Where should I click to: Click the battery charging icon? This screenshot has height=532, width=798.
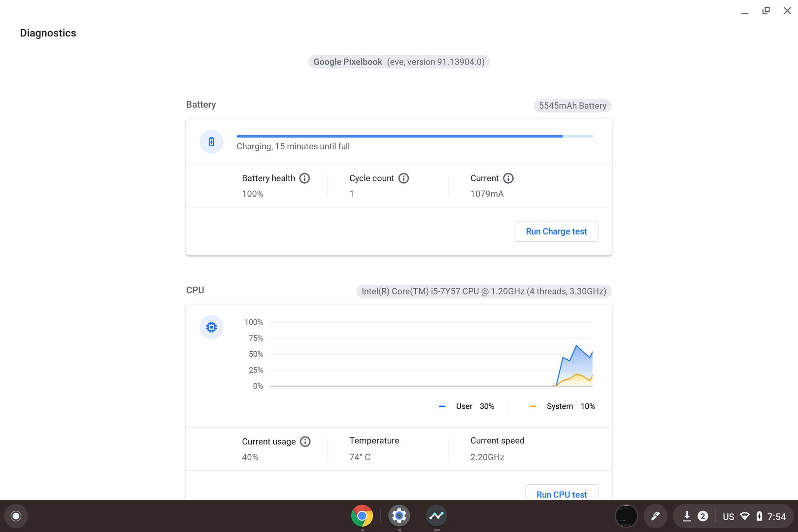(x=211, y=142)
